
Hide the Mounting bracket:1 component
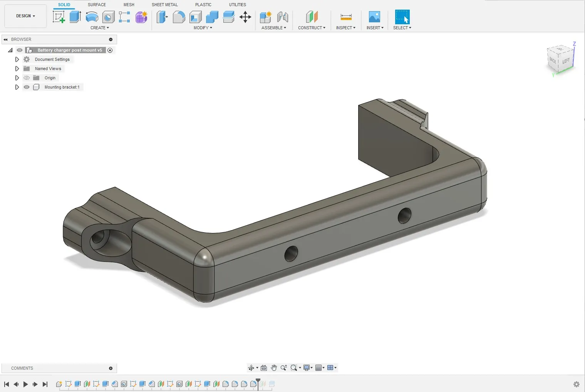point(27,87)
